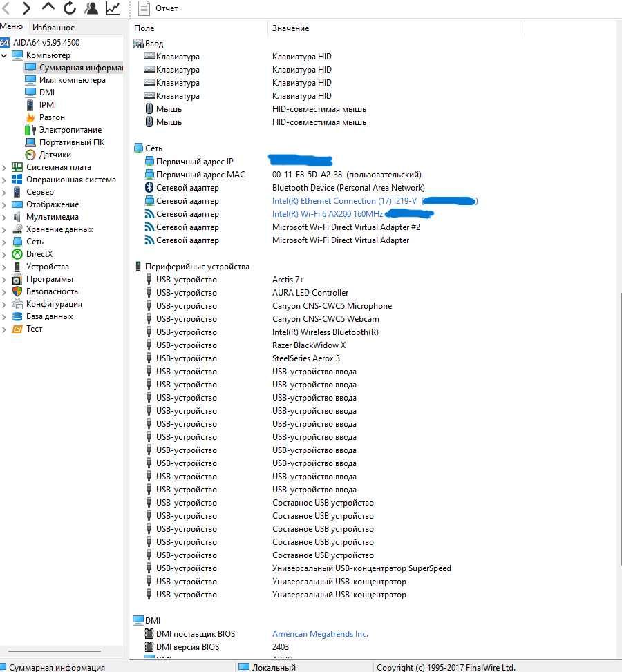Click the Электропитание battery icon
Screen dimensions: 622x672
click(30, 130)
